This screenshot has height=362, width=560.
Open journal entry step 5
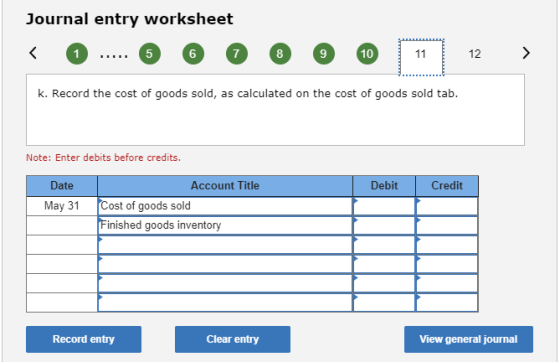(150, 54)
